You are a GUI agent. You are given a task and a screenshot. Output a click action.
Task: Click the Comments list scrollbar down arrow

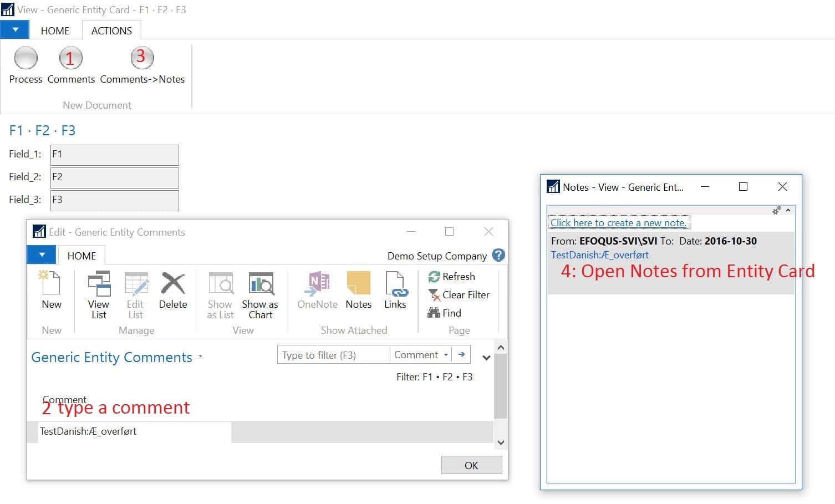[501, 442]
